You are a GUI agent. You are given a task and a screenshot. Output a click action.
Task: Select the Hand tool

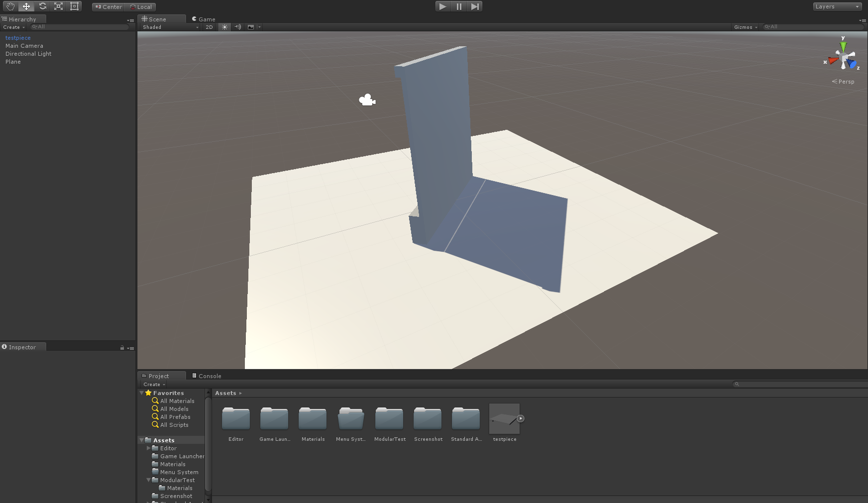10,6
